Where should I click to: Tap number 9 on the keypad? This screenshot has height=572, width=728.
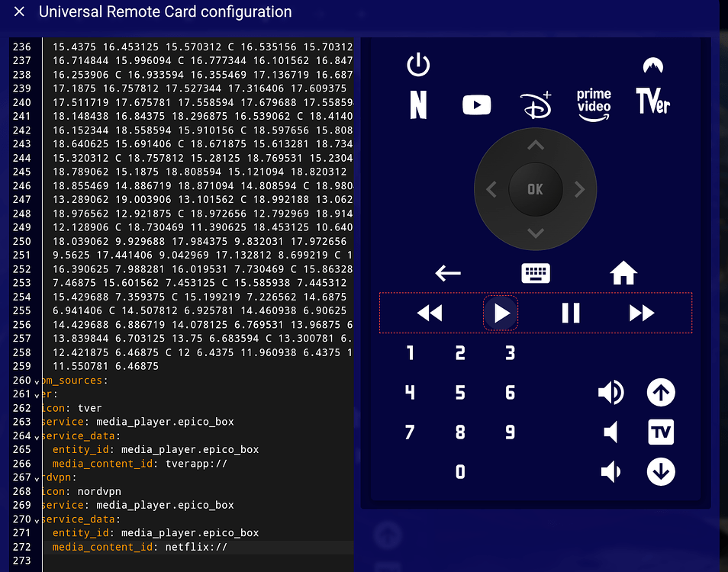[510, 432]
